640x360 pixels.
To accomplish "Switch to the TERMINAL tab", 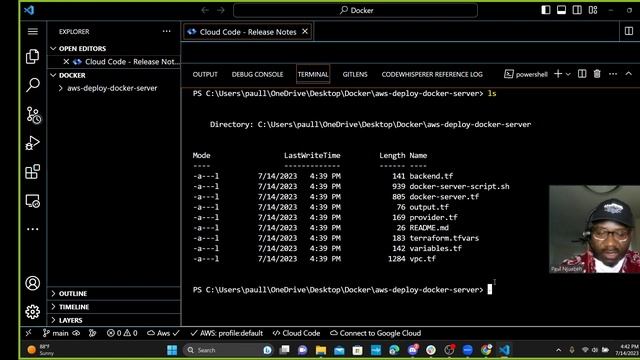I will click(x=313, y=74).
